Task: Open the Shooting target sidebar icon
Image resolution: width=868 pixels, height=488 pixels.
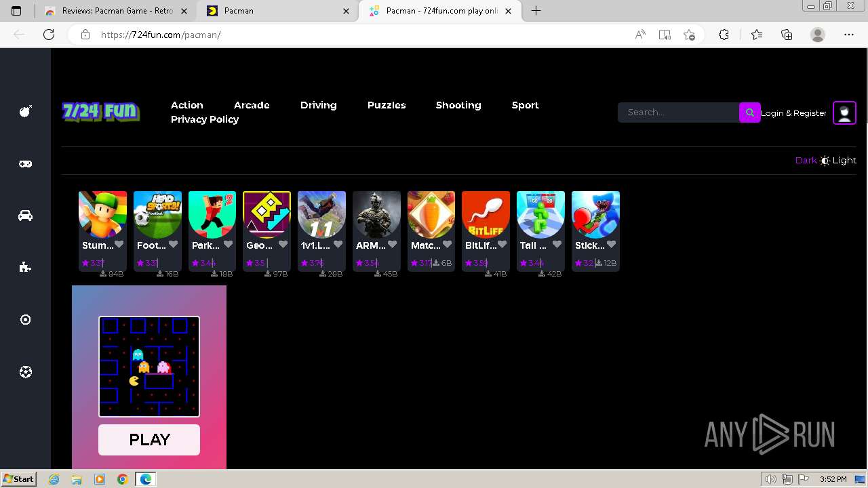Action: [26, 319]
